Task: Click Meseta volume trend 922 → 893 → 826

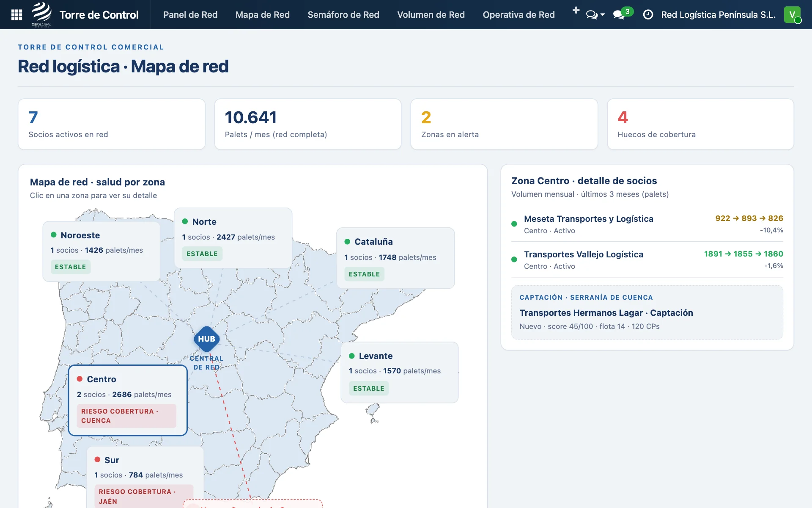Action: (749, 218)
